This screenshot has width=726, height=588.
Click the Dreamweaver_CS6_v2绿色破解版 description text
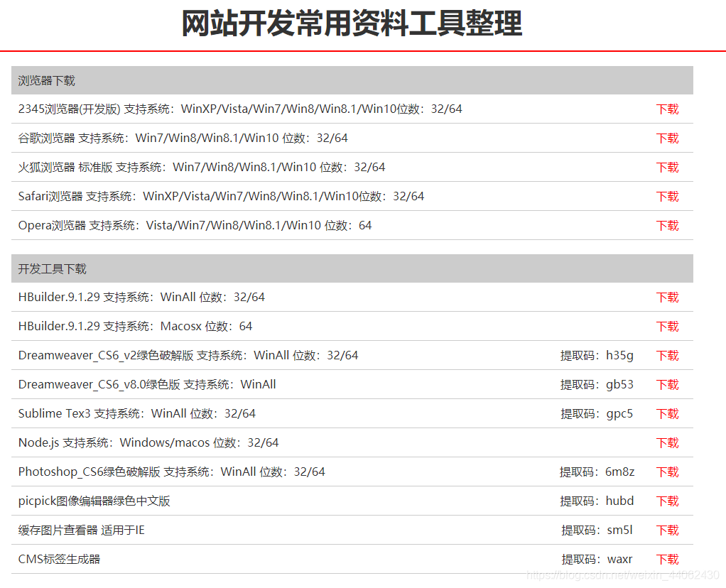click(188, 355)
